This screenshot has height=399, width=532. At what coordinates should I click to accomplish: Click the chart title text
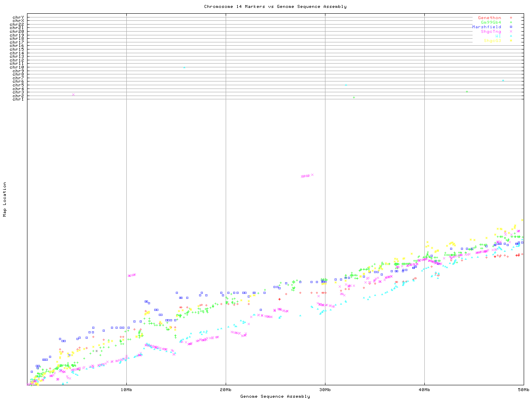[x=275, y=7]
